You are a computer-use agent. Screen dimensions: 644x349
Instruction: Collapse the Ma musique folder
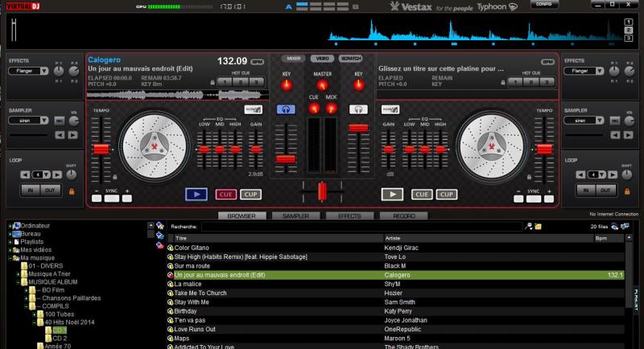tap(10, 258)
